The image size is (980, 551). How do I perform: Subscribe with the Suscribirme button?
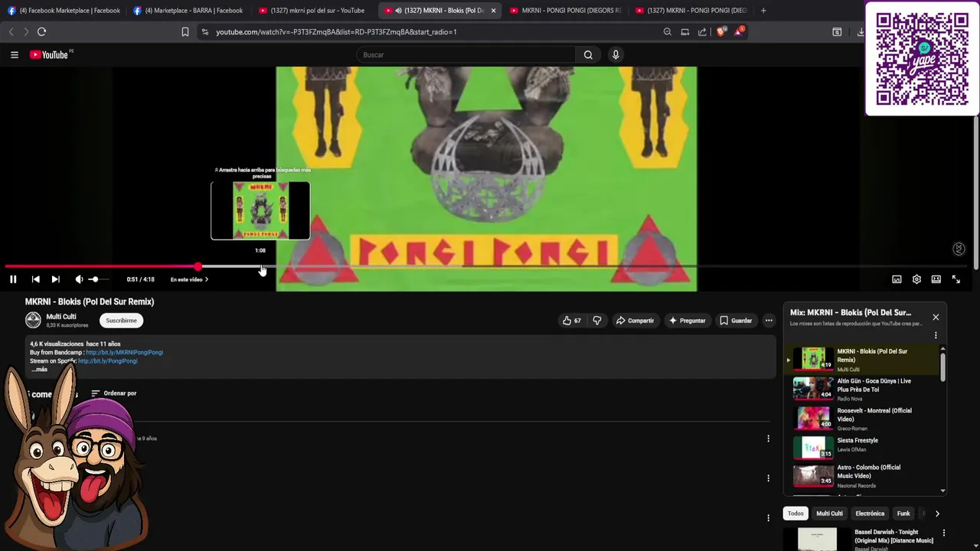121,321
